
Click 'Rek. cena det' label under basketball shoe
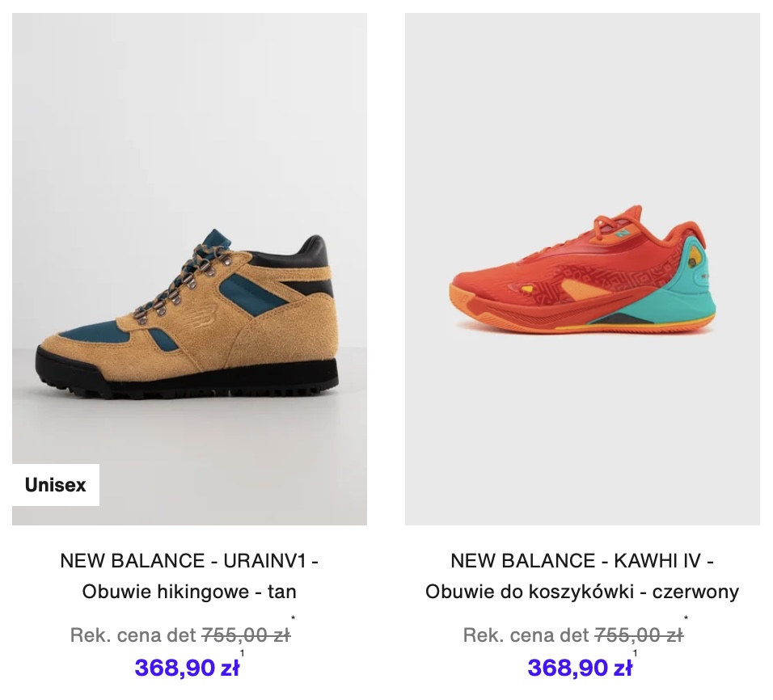[x=526, y=635]
